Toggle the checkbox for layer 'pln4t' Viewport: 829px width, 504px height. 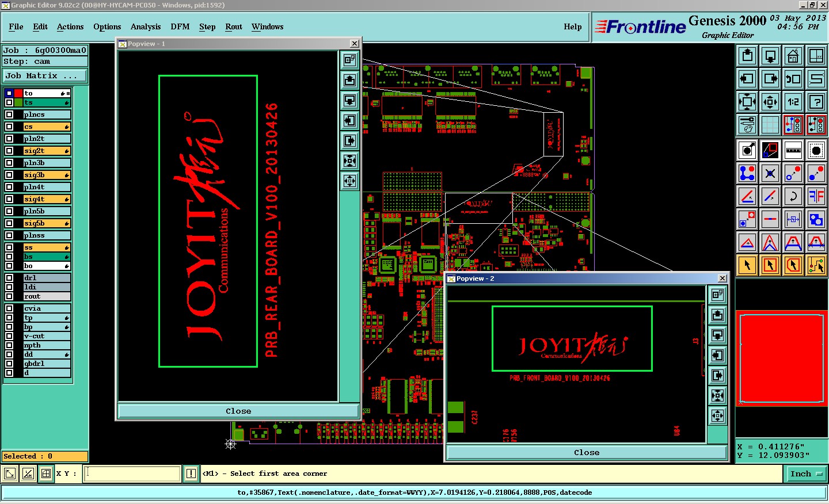[x=9, y=187]
